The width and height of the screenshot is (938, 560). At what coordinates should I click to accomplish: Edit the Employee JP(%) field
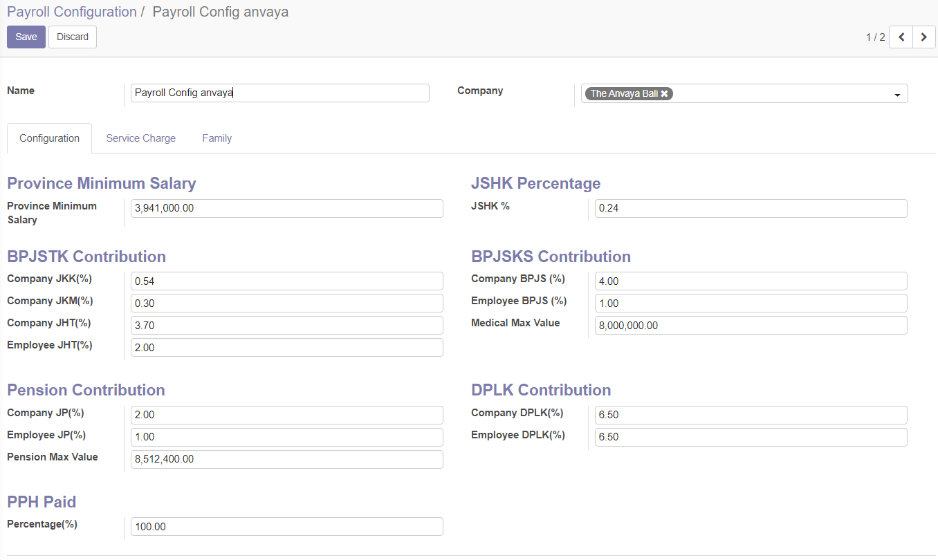point(287,437)
